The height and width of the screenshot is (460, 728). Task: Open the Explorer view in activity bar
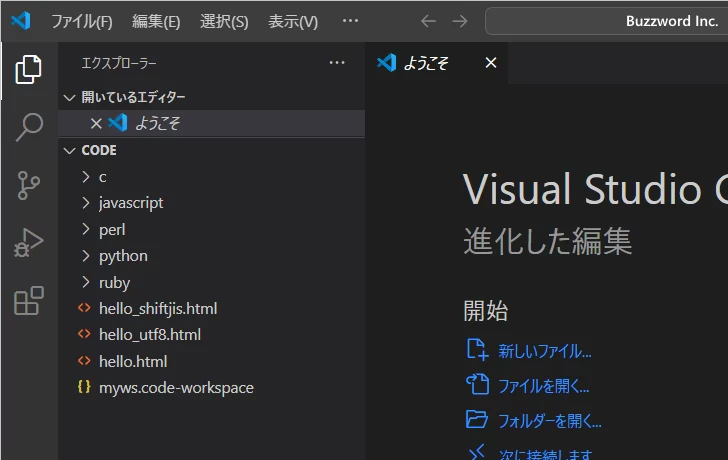29,70
